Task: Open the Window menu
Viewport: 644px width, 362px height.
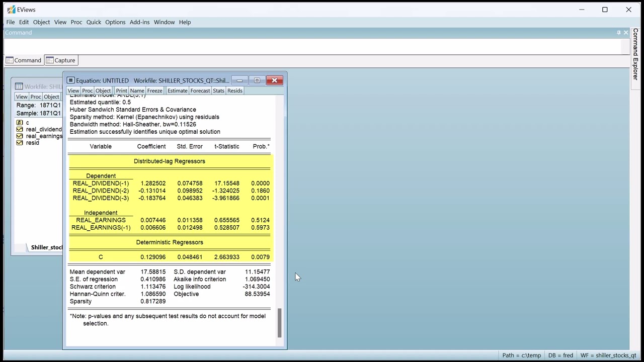Action: pos(164,22)
